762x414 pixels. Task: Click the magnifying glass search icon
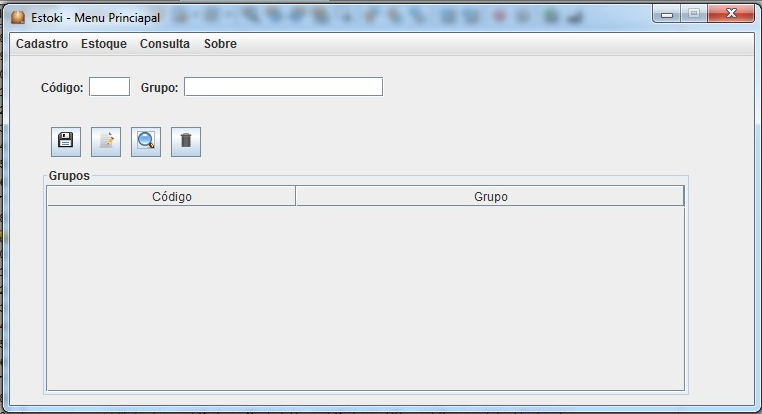click(146, 141)
